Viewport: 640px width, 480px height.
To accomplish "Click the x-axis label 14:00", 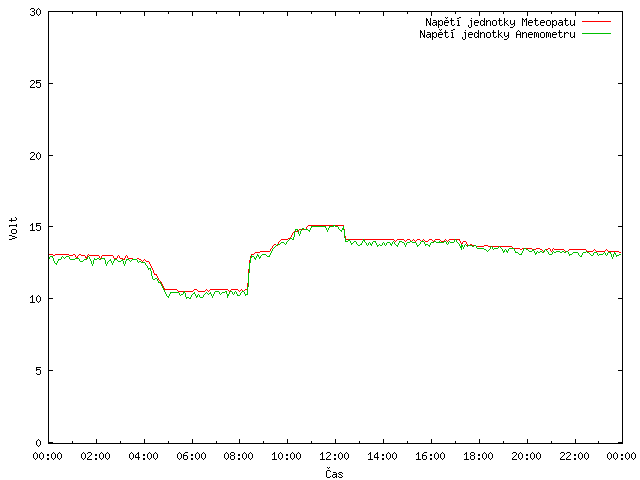I will click(382, 456).
